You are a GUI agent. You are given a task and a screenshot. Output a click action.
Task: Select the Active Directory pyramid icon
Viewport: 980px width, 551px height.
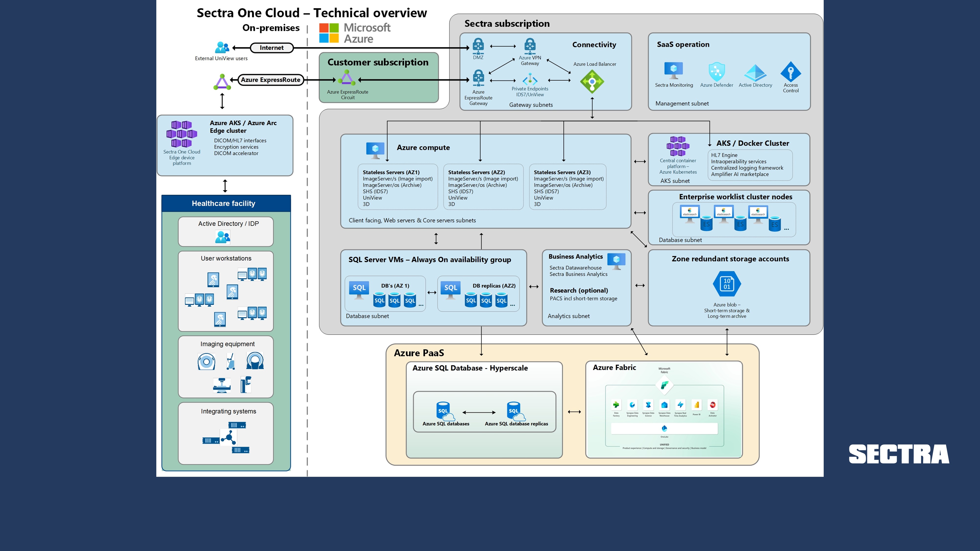pos(755,72)
